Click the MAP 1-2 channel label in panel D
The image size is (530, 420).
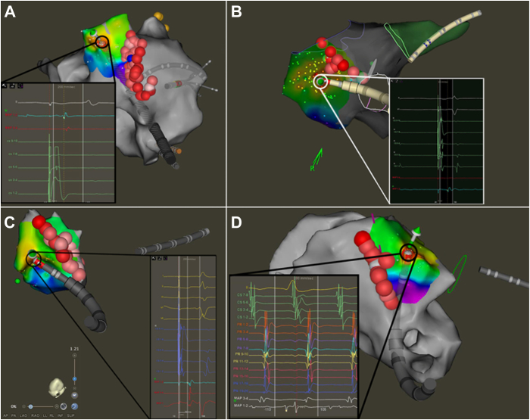241,406
